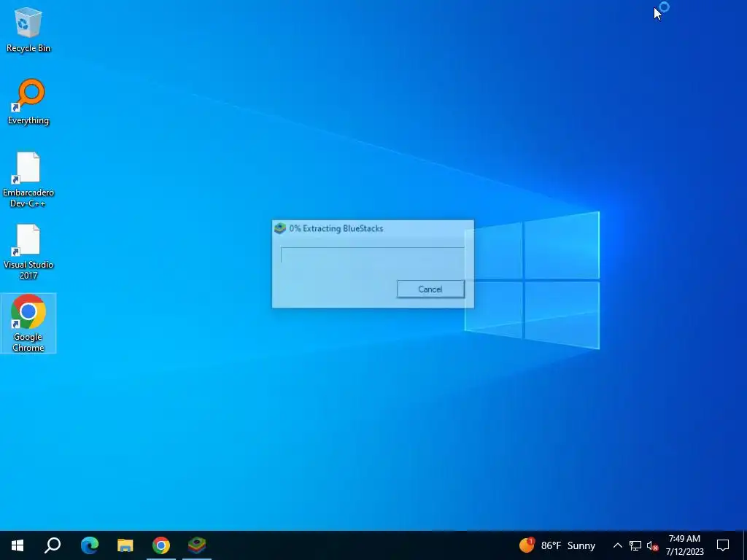Select the Embarcadero Dev-C++ shortcut

[x=28, y=180]
